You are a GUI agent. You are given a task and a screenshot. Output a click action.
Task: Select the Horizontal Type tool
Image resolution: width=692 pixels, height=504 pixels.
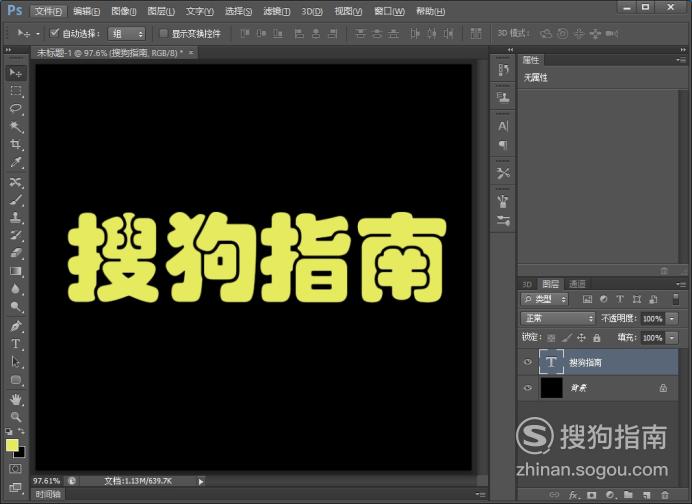coord(16,344)
